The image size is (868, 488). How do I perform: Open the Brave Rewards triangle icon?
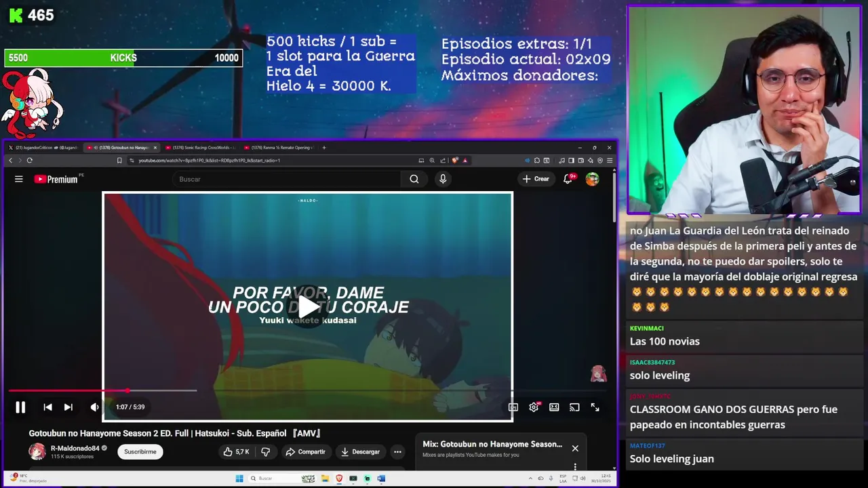point(465,161)
